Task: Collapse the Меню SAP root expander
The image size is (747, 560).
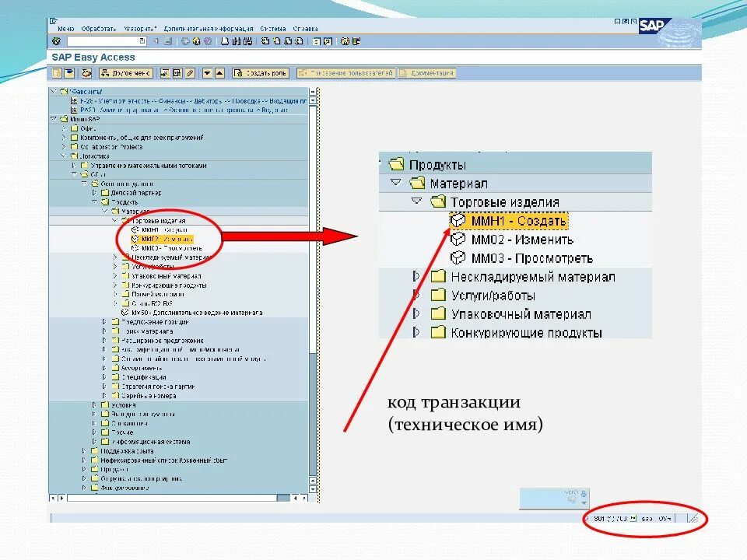Action: (54, 119)
